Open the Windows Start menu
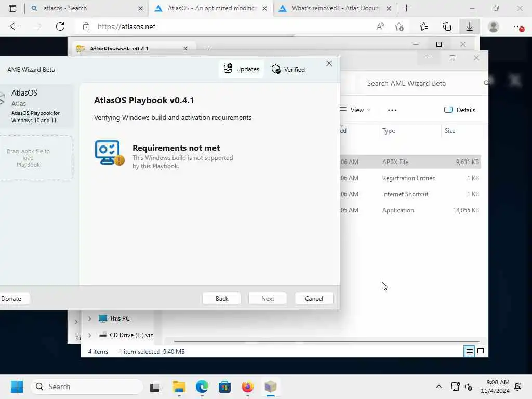Screen dimensions: 532x399 tap(17, 387)
